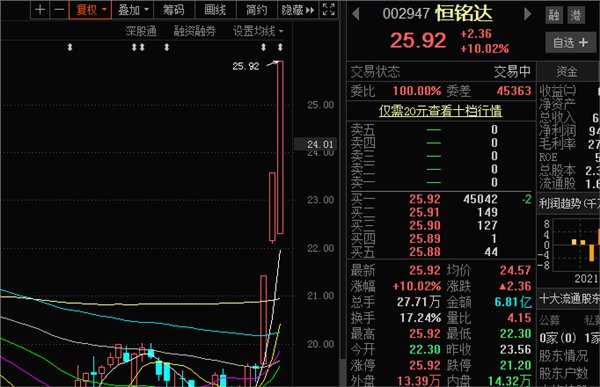Image resolution: width=600 pixels, height=387 pixels.
Task: Click the 深股通 label
Action: (x=141, y=31)
